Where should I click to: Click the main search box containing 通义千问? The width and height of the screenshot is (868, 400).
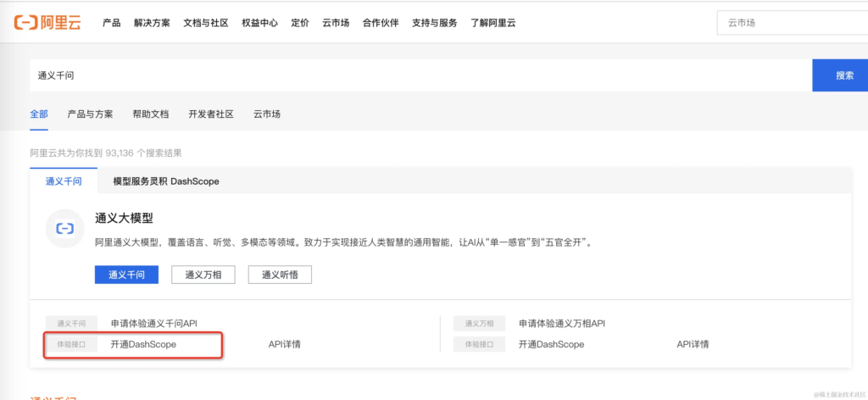click(420, 75)
